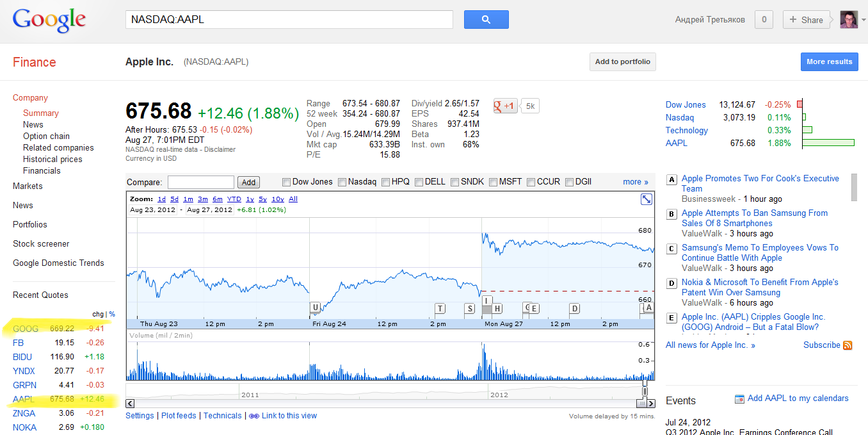The height and width of the screenshot is (435, 868).
Task: Enable the CCUR compare checkbox
Action: pos(531,182)
